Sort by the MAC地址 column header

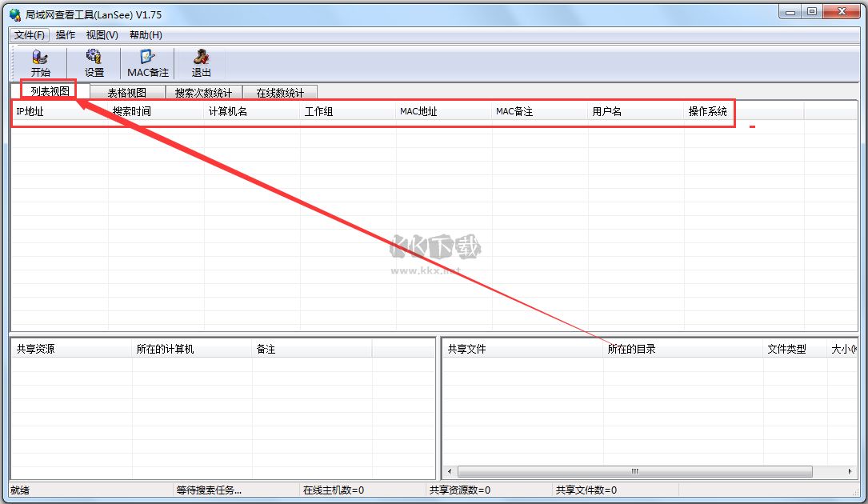418,110
